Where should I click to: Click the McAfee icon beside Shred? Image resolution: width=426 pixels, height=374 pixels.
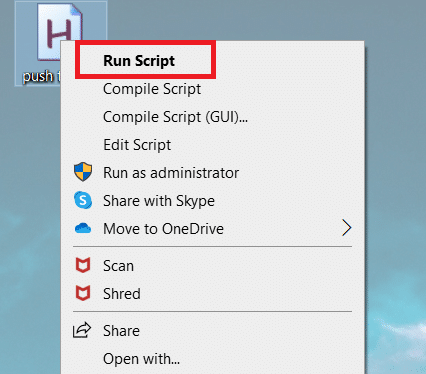pos(83,293)
